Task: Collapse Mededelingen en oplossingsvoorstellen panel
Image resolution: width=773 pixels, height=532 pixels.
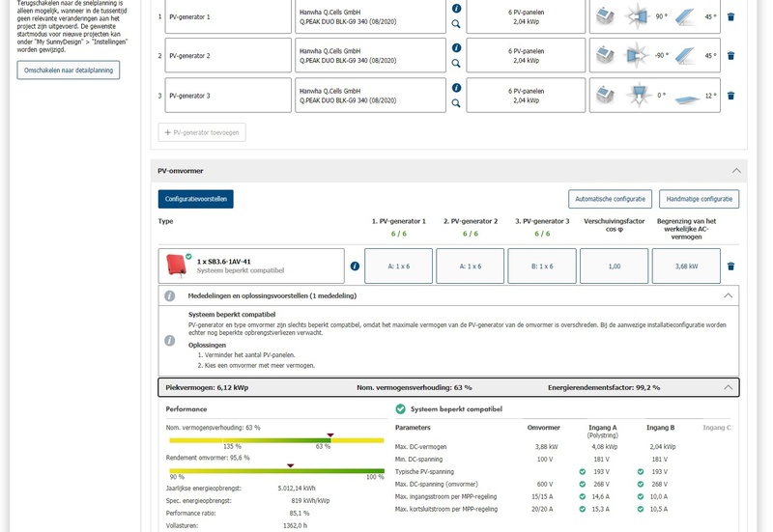Action: [x=729, y=295]
